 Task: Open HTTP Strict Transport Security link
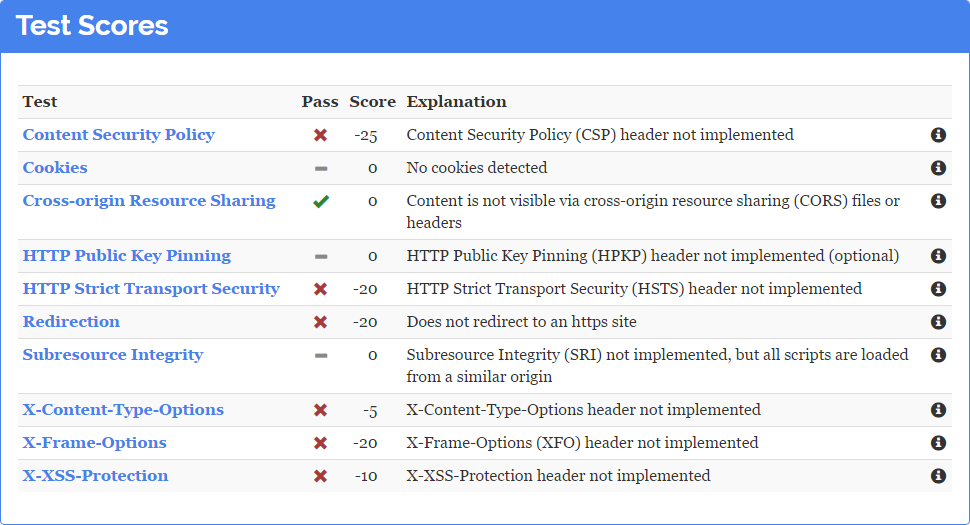coord(151,289)
